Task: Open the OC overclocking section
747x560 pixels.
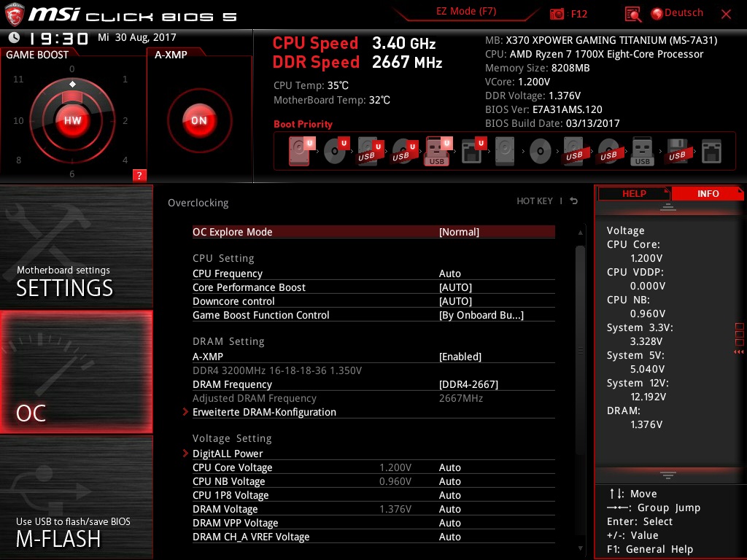Action: click(76, 372)
